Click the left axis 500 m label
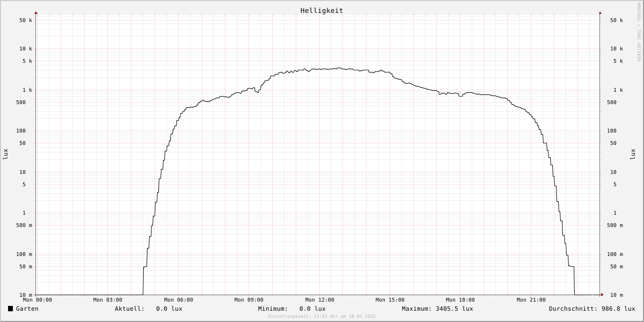This screenshot has height=322, width=644. tap(24, 225)
